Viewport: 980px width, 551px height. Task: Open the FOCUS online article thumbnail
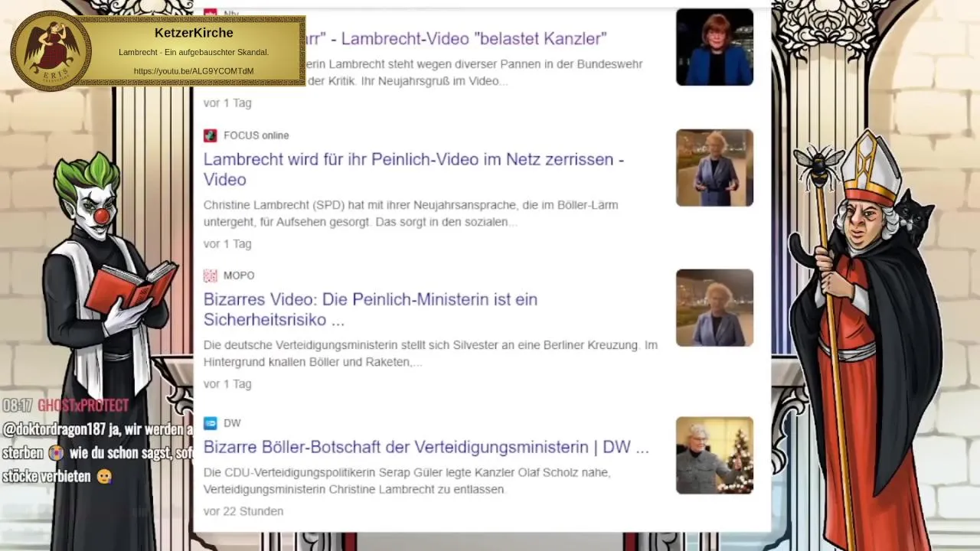[x=714, y=168]
